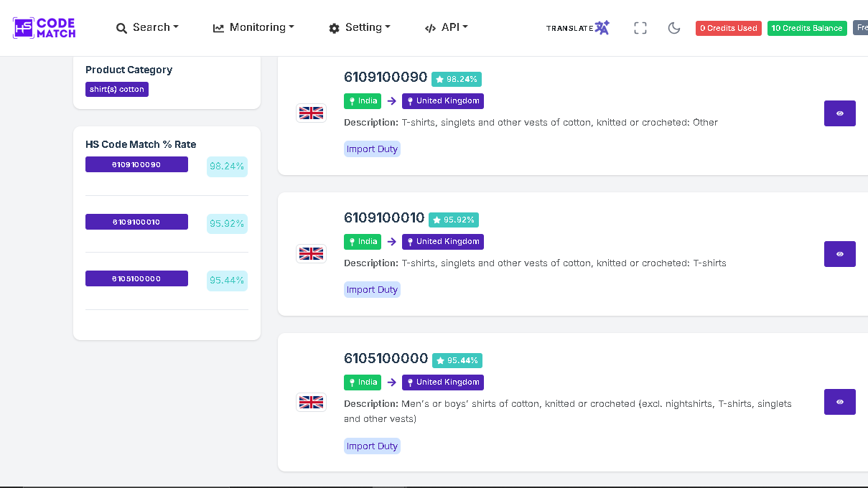Toggle dark mode with the moon icon
The image size is (868, 488).
(673, 28)
